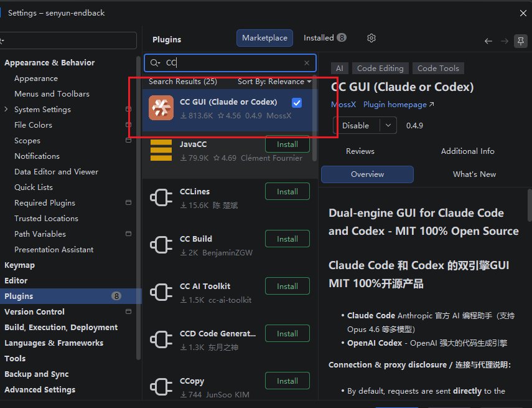532x408 pixels.
Task: Click the pin icon in the header
Action: pos(520,41)
